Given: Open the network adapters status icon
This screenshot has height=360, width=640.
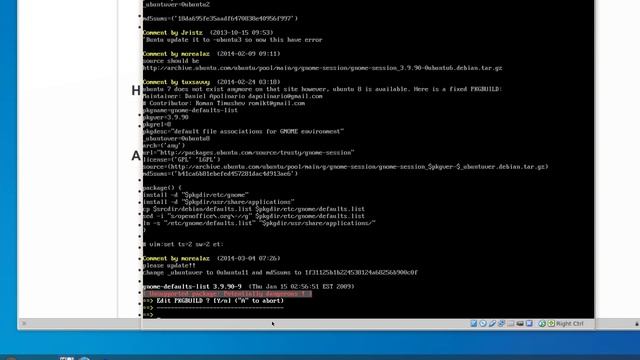Looking at the screenshot, I should click(501, 324).
